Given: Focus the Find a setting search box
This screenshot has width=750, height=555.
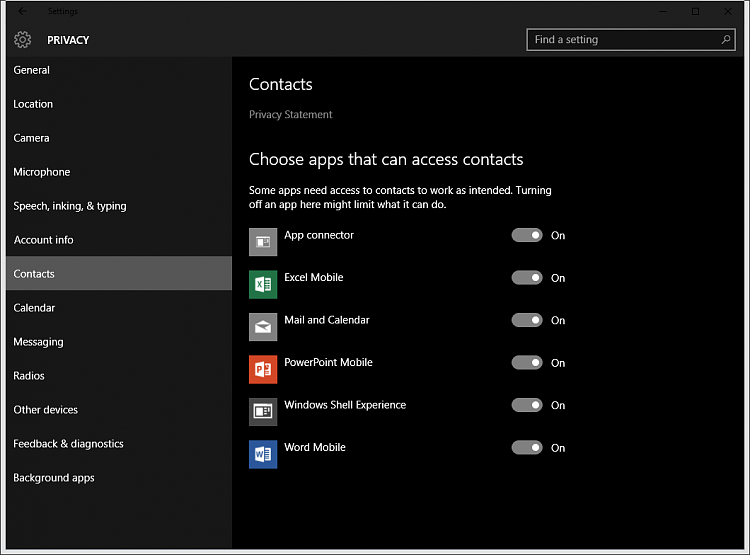Looking at the screenshot, I should 631,40.
